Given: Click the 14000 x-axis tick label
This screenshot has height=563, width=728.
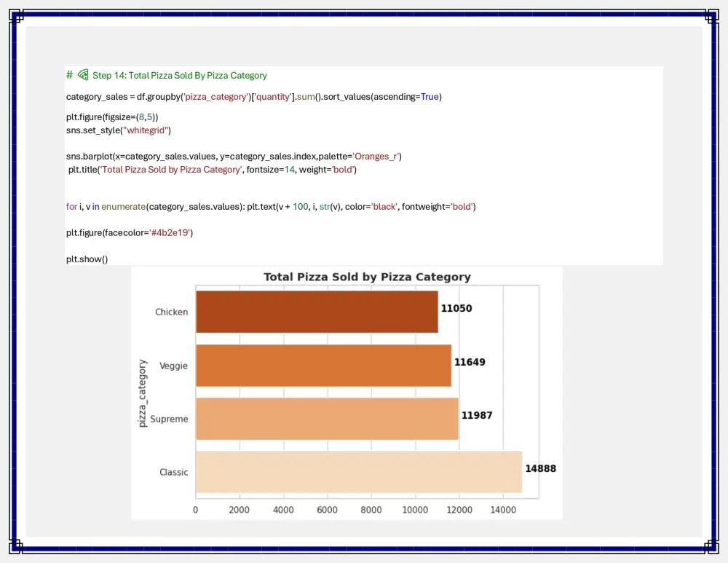Looking at the screenshot, I should click(503, 509).
